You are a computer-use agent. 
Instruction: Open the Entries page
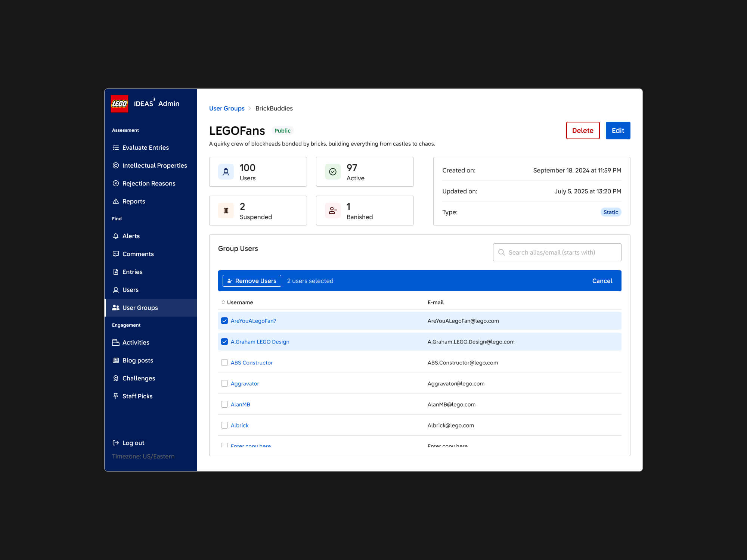click(x=151, y=272)
